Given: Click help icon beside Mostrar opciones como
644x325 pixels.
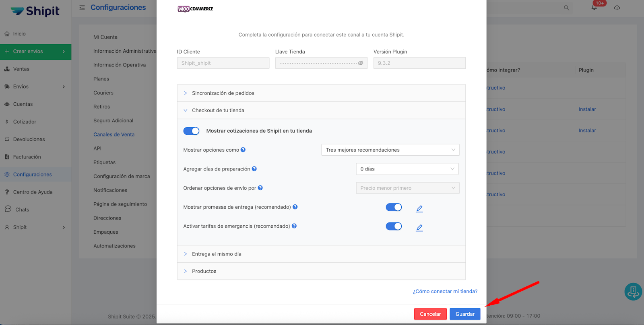Looking at the screenshot, I should click(243, 150).
